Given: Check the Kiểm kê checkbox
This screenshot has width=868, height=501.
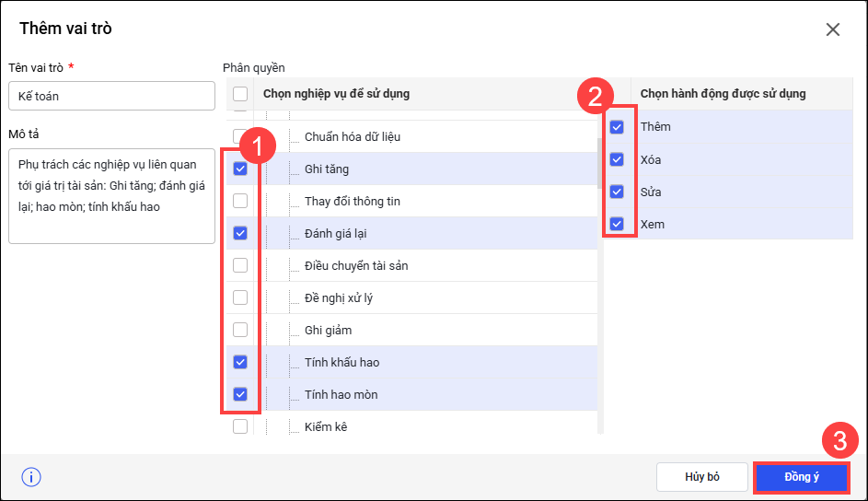Looking at the screenshot, I should coord(240,426).
